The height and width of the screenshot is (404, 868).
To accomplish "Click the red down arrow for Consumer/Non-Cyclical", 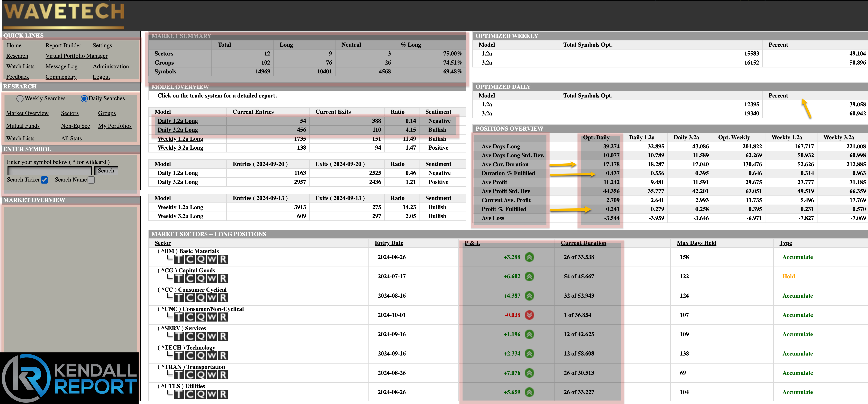I will coord(529,315).
